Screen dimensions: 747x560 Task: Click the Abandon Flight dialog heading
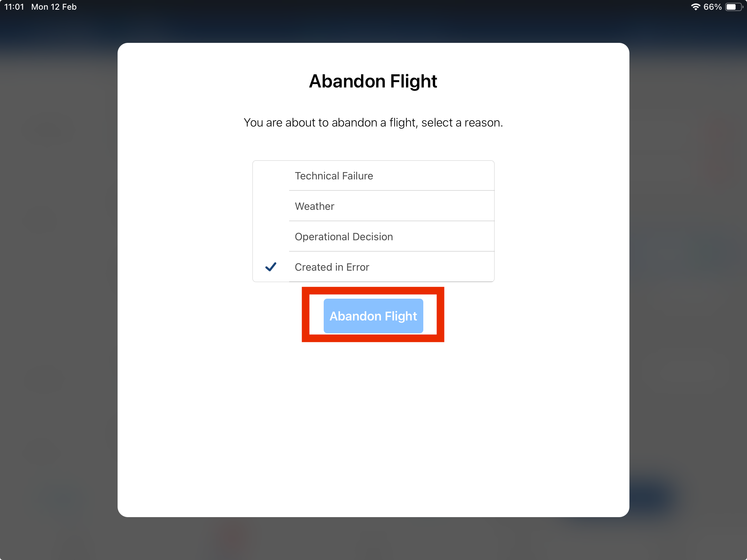[x=373, y=81]
